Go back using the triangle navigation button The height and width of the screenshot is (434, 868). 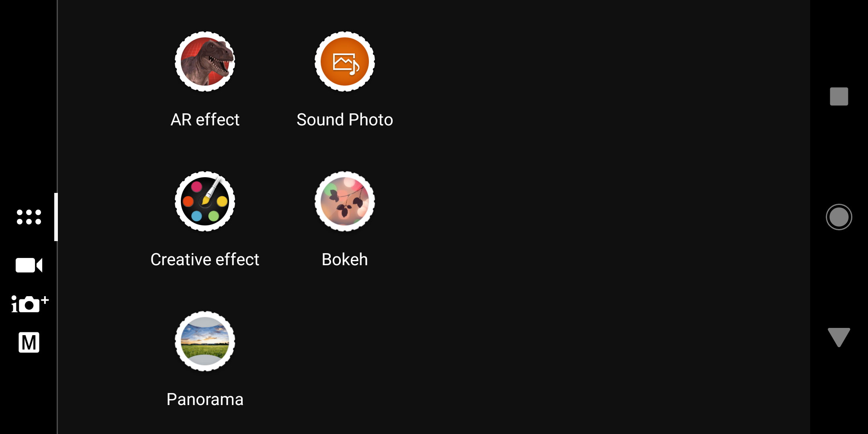pyautogui.click(x=839, y=338)
